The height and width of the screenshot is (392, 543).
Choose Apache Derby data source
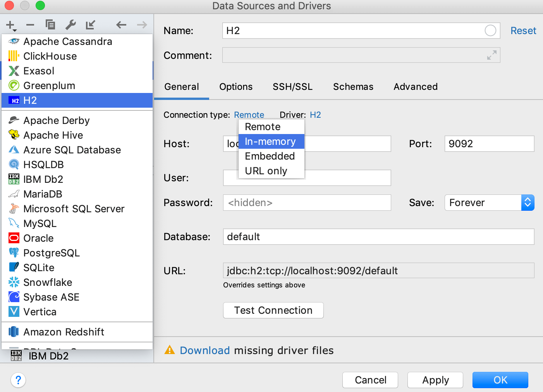77,120
